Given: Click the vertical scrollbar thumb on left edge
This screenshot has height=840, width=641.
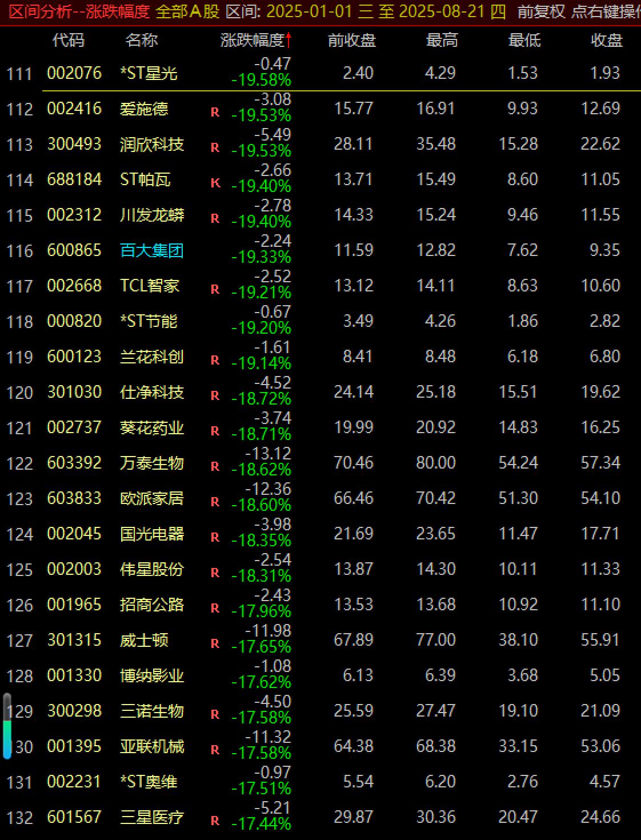Looking at the screenshot, I should [7, 726].
